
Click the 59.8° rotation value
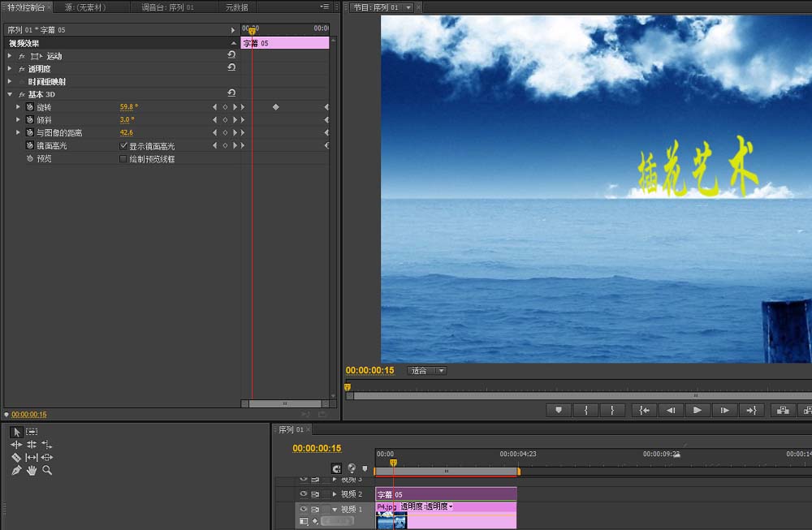click(129, 107)
